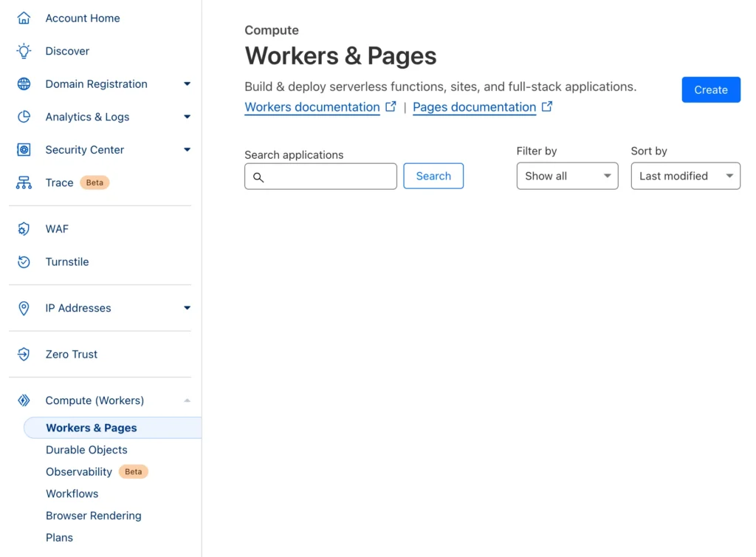The height and width of the screenshot is (557, 756).
Task: Open IP Addresses label in sidebar
Action: pos(78,307)
